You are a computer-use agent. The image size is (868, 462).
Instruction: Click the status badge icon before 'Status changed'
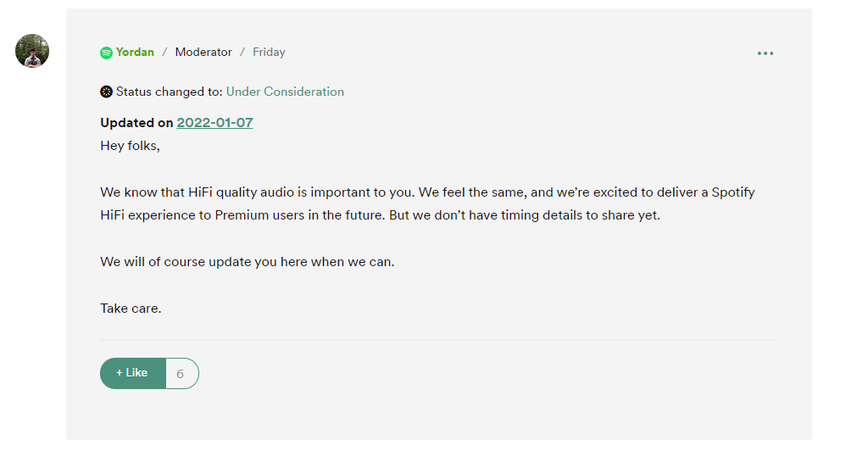[106, 92]
